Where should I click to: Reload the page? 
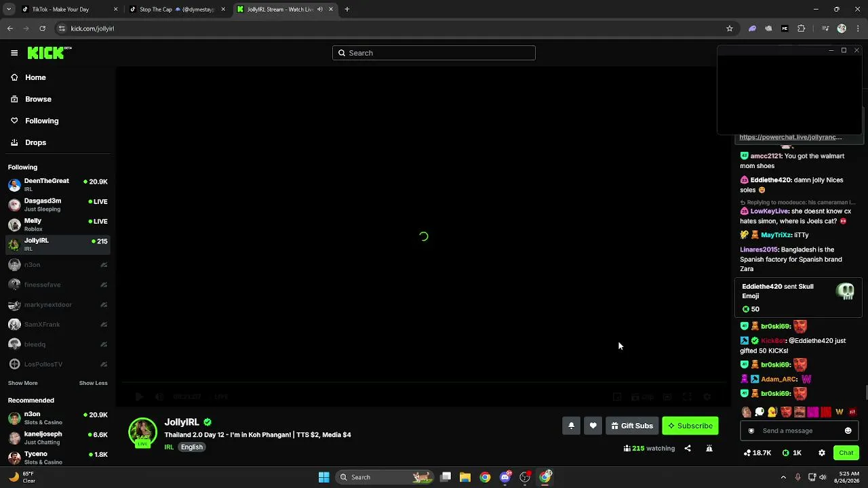click(42, 28)
